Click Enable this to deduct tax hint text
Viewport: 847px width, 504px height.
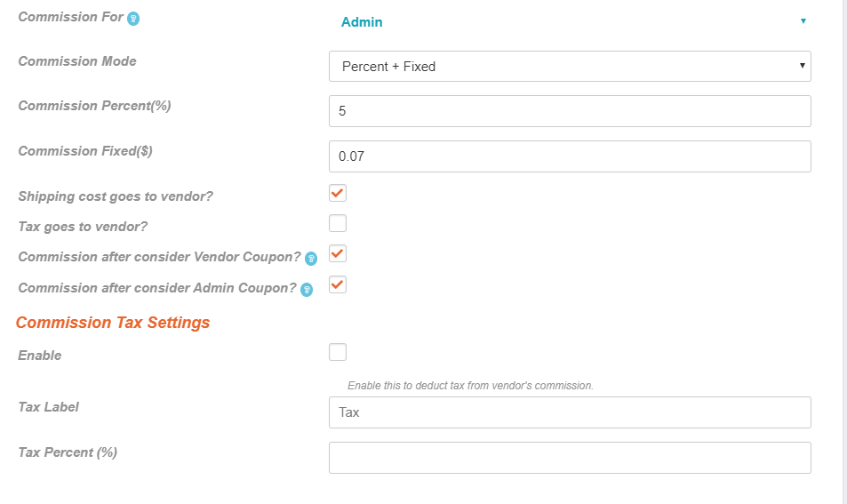(x=470, y=386)
